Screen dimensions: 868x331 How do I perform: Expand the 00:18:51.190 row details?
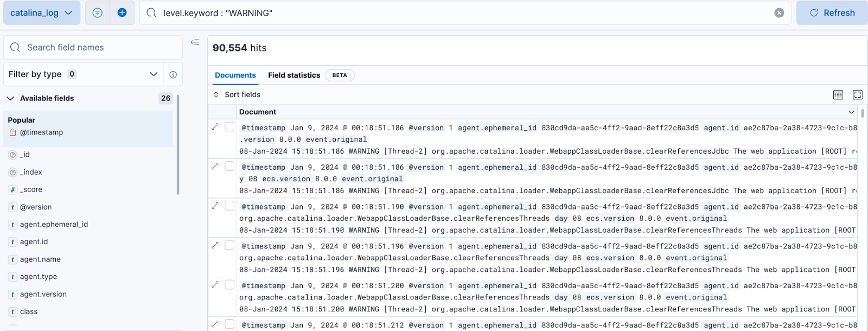click(215, 206)
